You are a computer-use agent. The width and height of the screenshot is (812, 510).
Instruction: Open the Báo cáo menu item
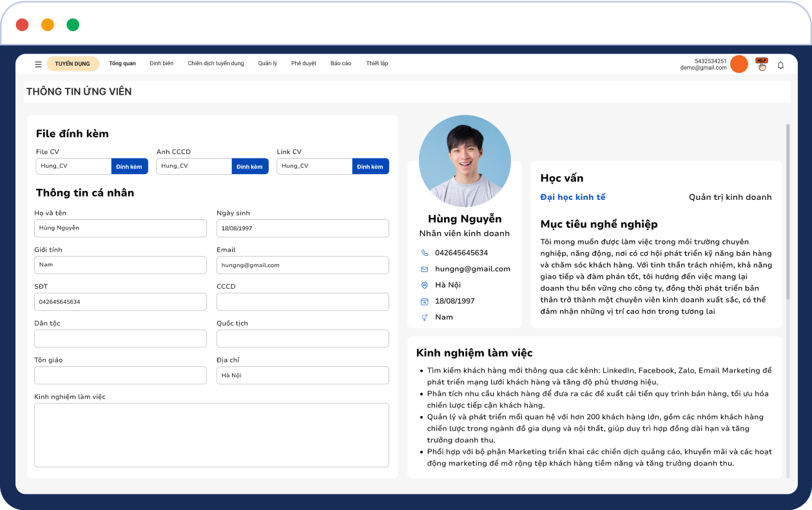coord(340,64)
